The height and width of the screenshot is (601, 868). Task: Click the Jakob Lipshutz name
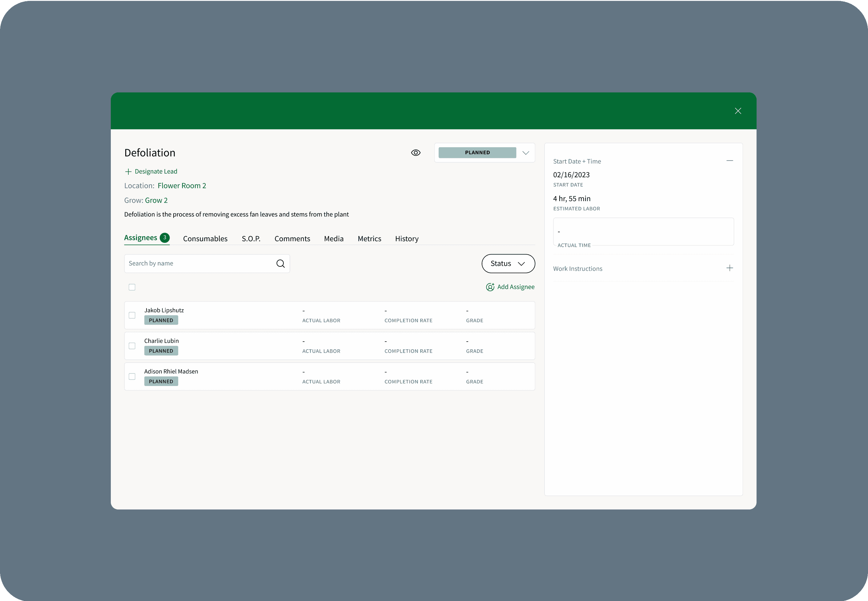point(164,310)
